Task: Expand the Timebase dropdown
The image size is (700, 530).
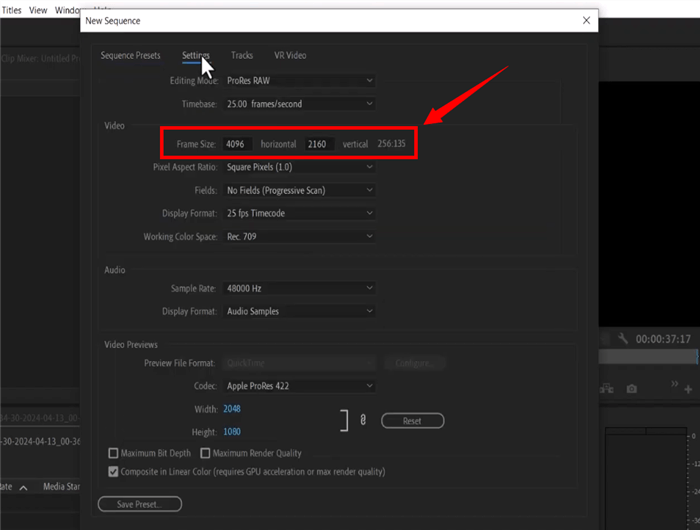Action: tap(300, 103)
